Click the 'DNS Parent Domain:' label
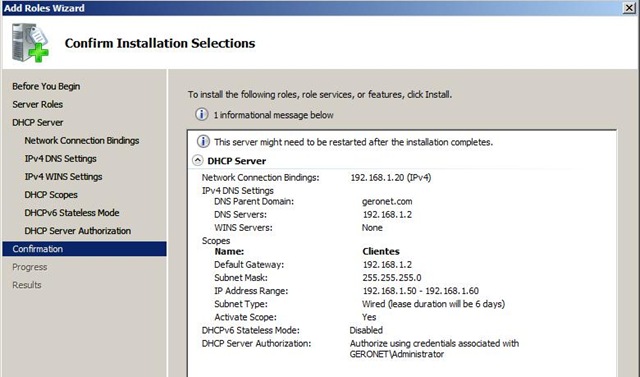The width and height of the screenshot is (640, 377). 254,201
